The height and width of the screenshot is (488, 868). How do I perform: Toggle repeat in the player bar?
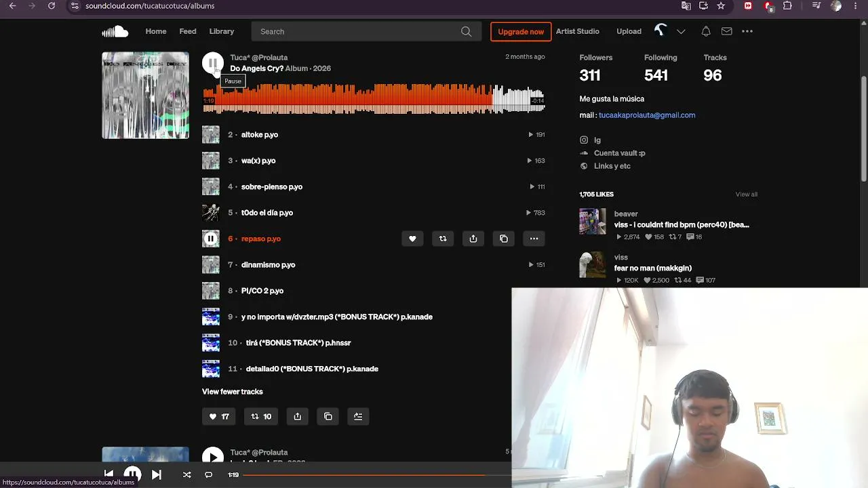pos(208,474)
